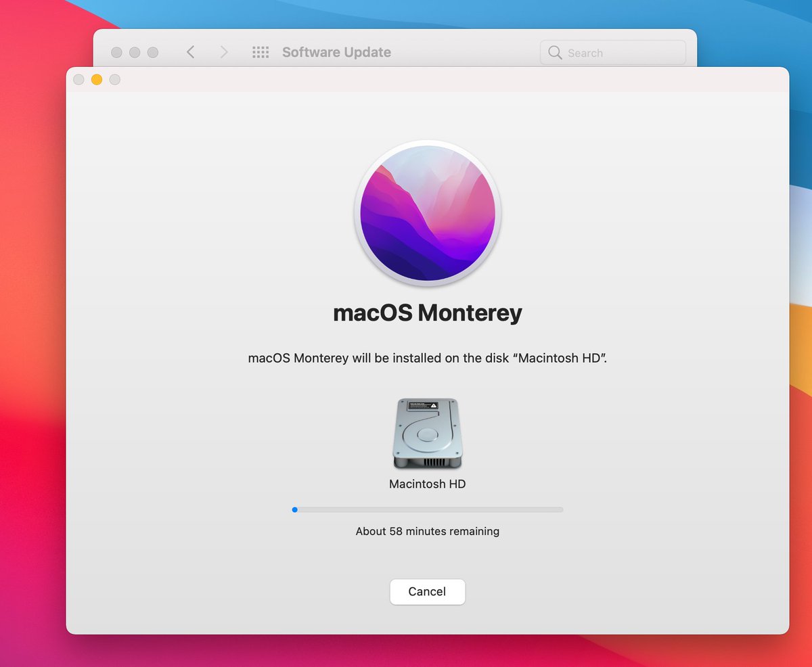Image resolution: width=812 pixels, height=667 pixels.
Task: Click the magnifying glass search icon
Action: [x=555, y=53]
